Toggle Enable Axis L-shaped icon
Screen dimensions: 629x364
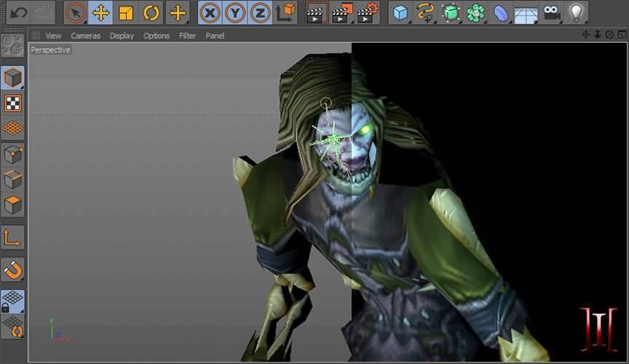coord(12,237)
